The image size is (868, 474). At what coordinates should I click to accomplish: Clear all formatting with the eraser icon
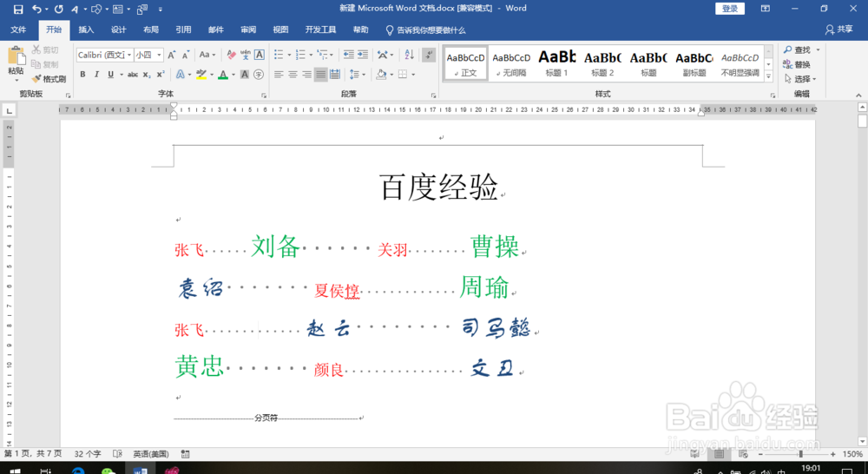[232, 55]
